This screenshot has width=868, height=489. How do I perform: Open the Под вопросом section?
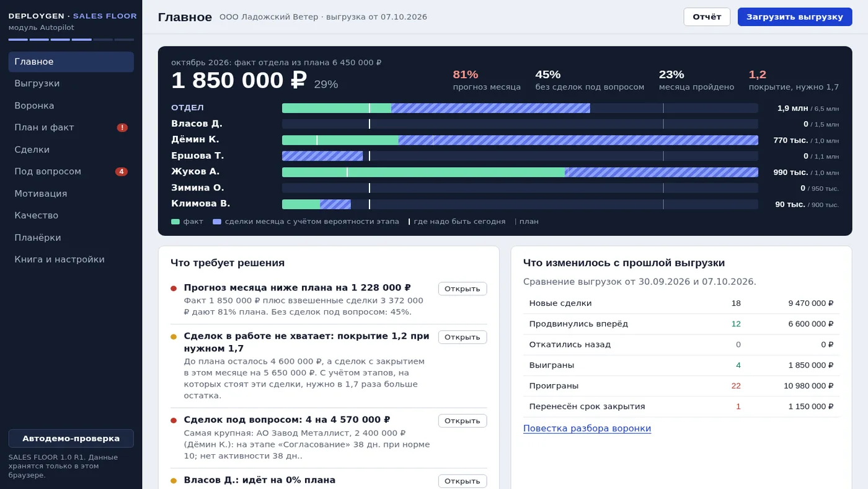point(71,172)
